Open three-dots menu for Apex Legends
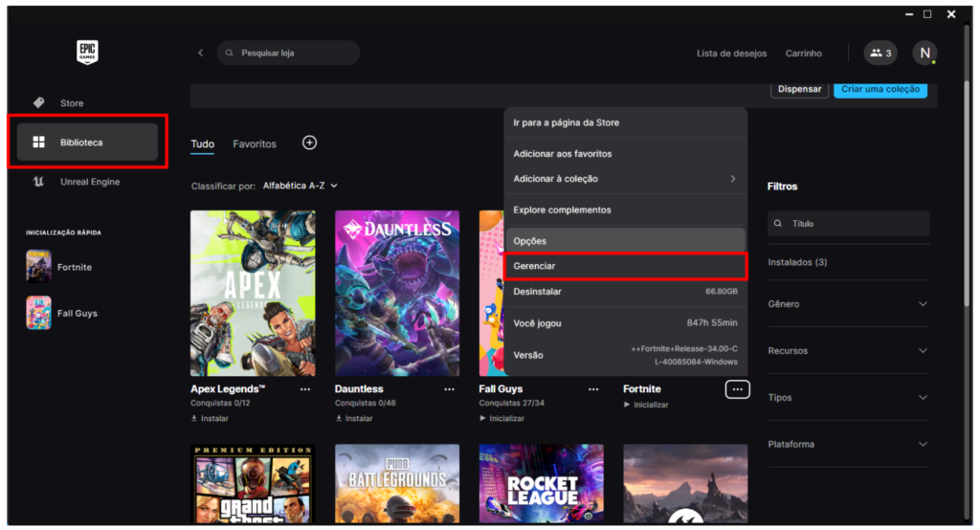 304,389
